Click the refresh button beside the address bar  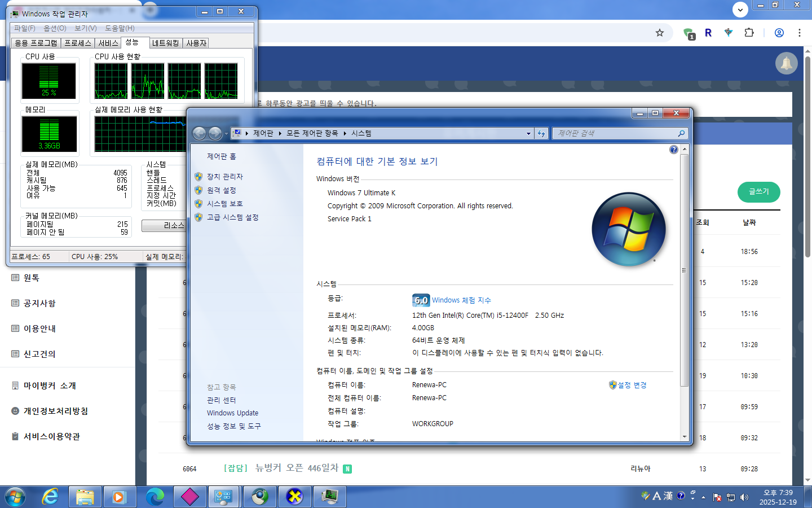click(541, 133)
